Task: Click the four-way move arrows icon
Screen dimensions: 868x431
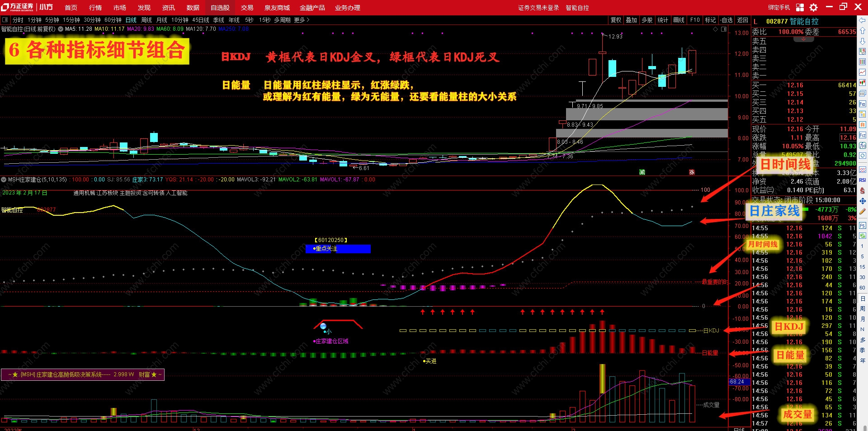Action: click(x=863, y=201)
